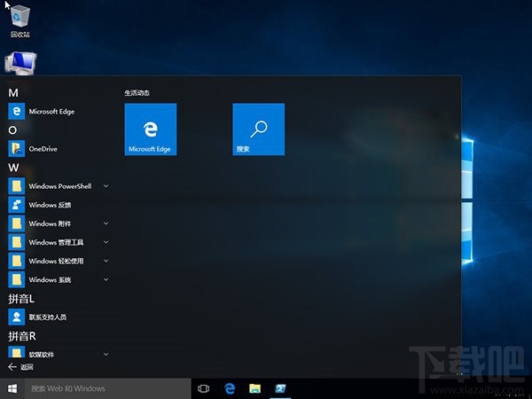
Task: Expand Windows 管理工具 chevron
Action: pos(106,242)
